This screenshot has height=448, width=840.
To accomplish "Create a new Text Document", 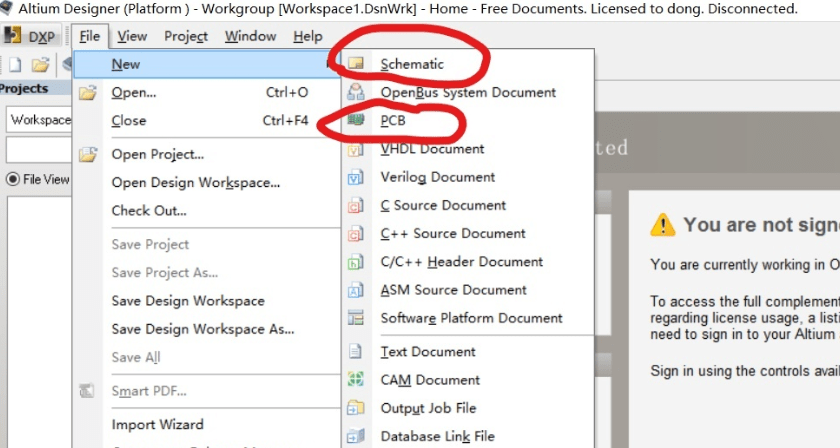I will coord(428,352).
